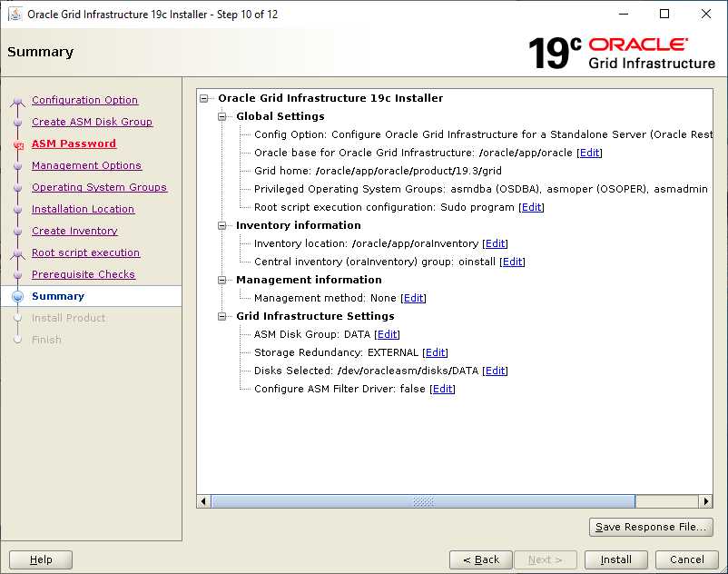The width and height of the screenshot is (728, 574).
Task: Collapse the Inventory information tree node
Action: (221, 225)
